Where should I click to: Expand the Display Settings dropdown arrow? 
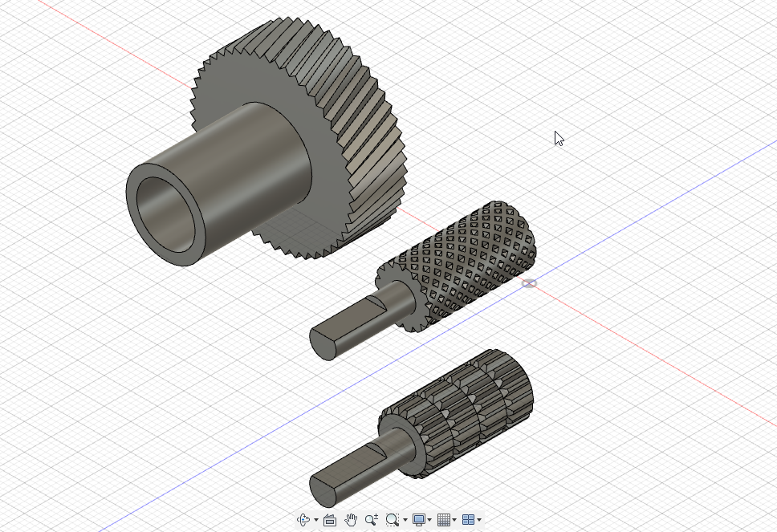[x=429, y=520]
